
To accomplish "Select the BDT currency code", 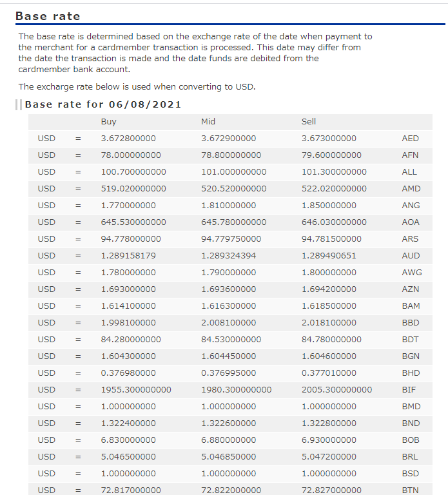I will [410, 339].
